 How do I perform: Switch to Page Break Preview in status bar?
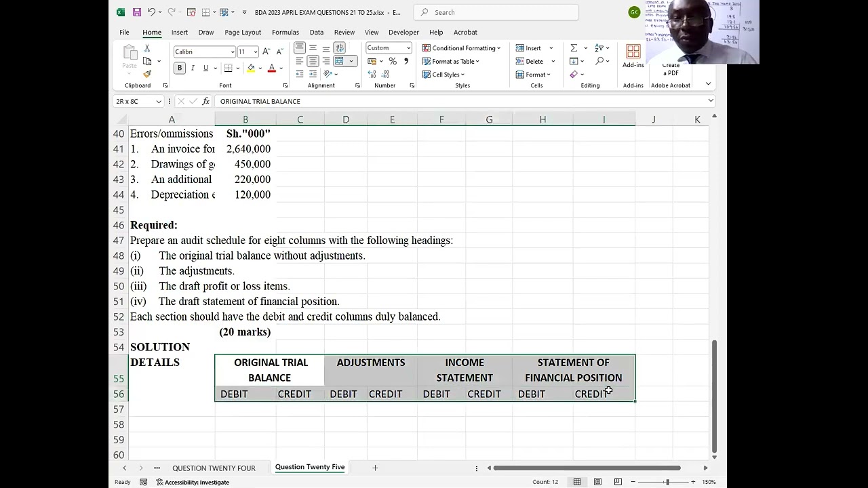(x=618, y=482)
